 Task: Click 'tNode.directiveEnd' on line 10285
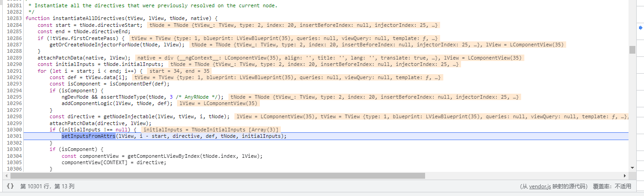point(101,31)
